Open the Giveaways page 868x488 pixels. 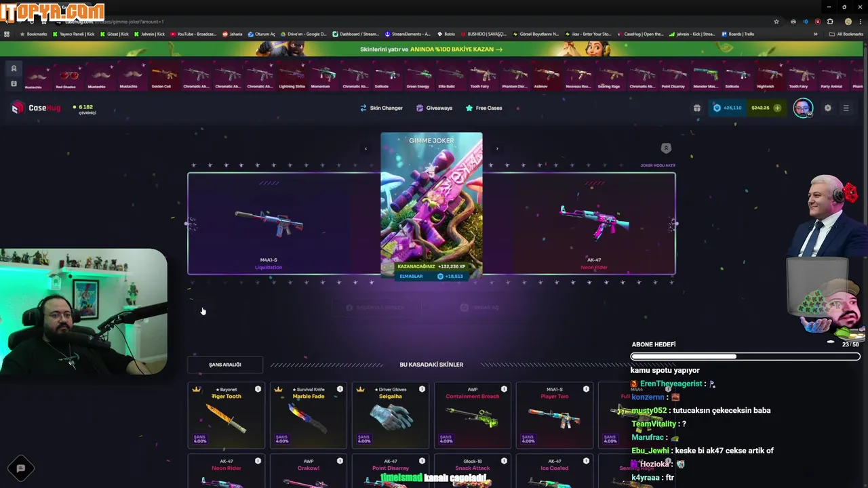[434, 108]
